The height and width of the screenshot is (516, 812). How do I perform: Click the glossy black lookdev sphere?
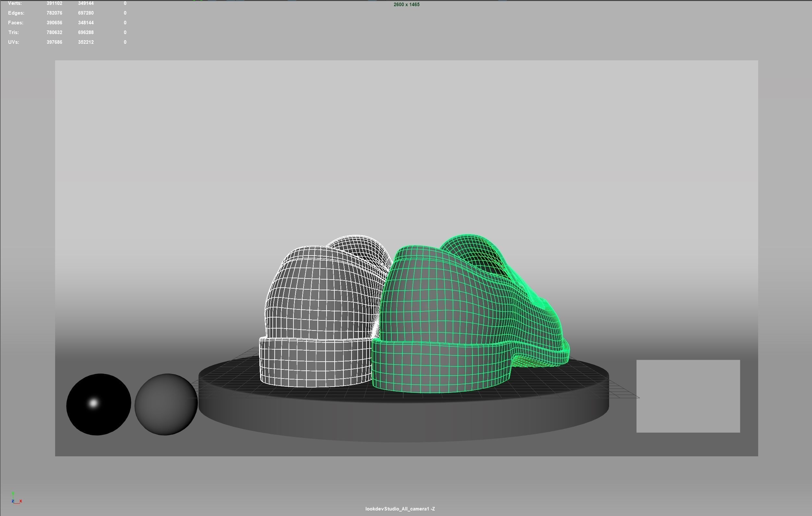pyautogui.click(x=99, y=404)
